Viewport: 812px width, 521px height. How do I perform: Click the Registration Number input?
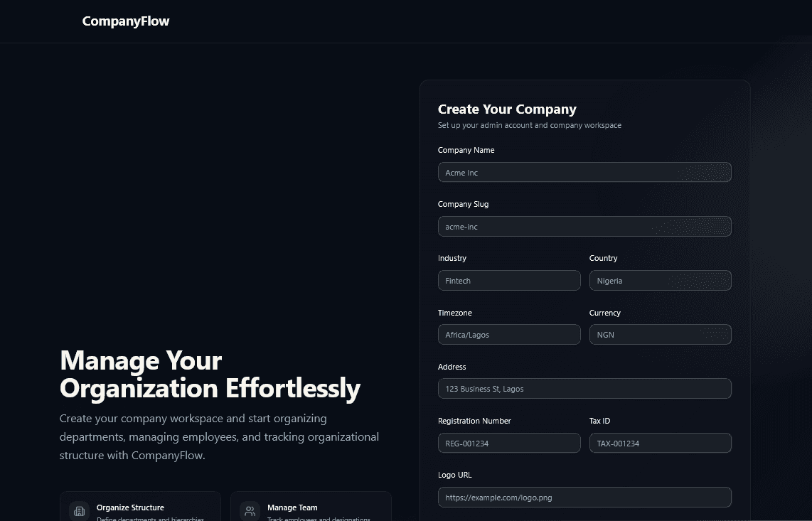508,444
